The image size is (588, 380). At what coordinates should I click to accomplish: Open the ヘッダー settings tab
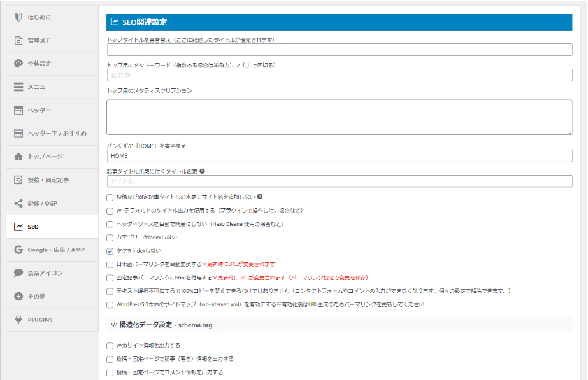(x=52, y=110)
